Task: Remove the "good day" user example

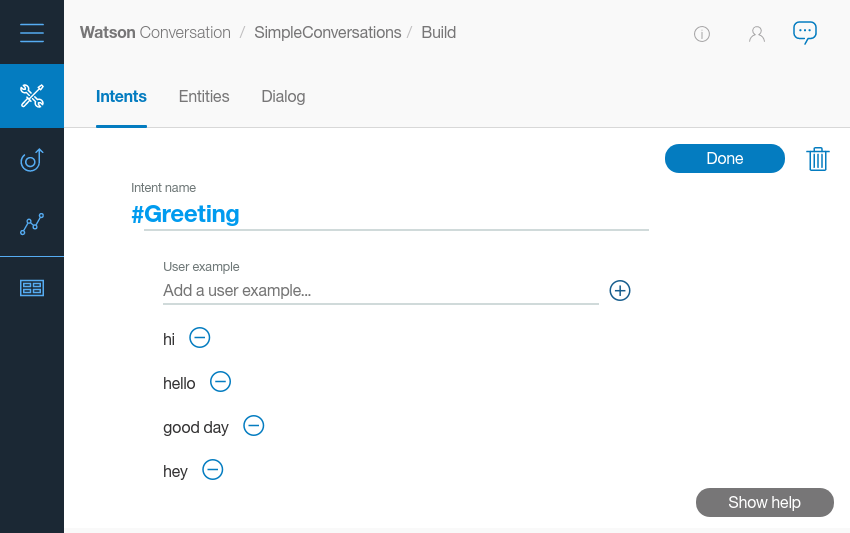Action: [x=254, y=426]
